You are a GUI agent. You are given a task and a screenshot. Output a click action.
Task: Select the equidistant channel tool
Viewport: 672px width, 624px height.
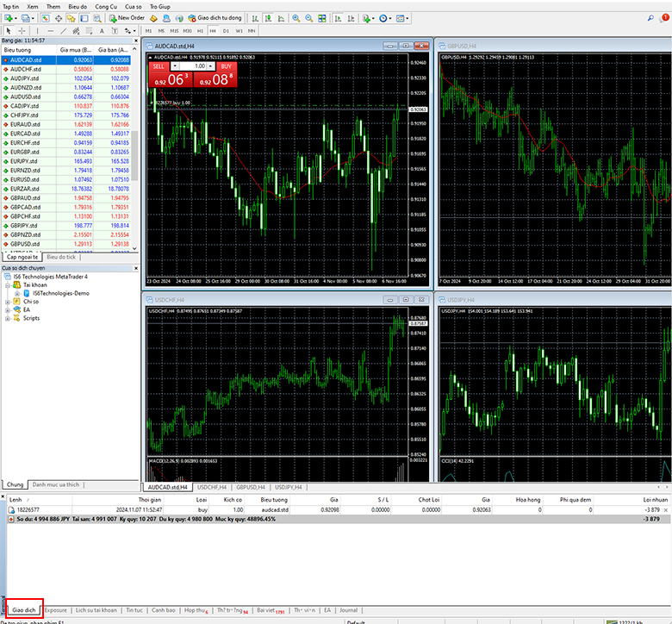[77, 31]
